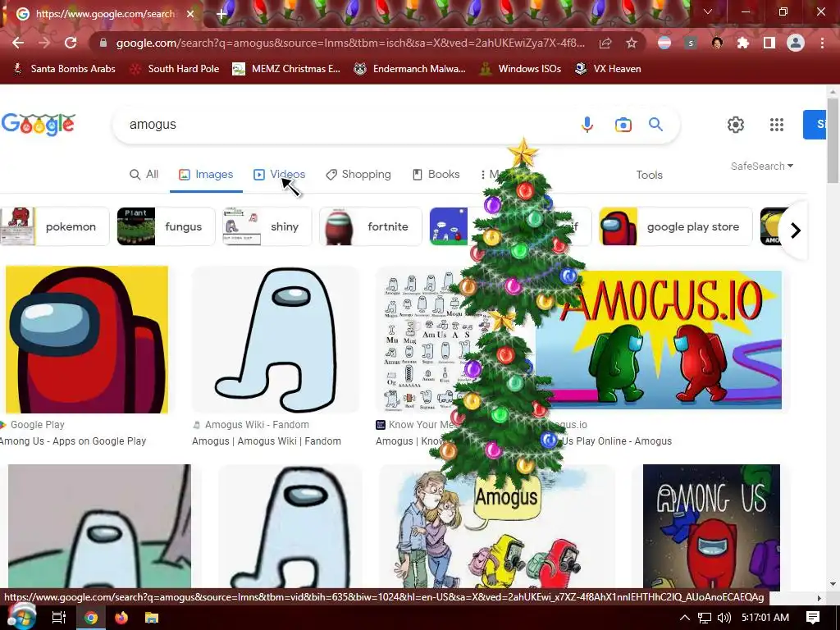Open a new browser tab
The image size is (840, 630).
pyautogui.click(x=221, y=14)
